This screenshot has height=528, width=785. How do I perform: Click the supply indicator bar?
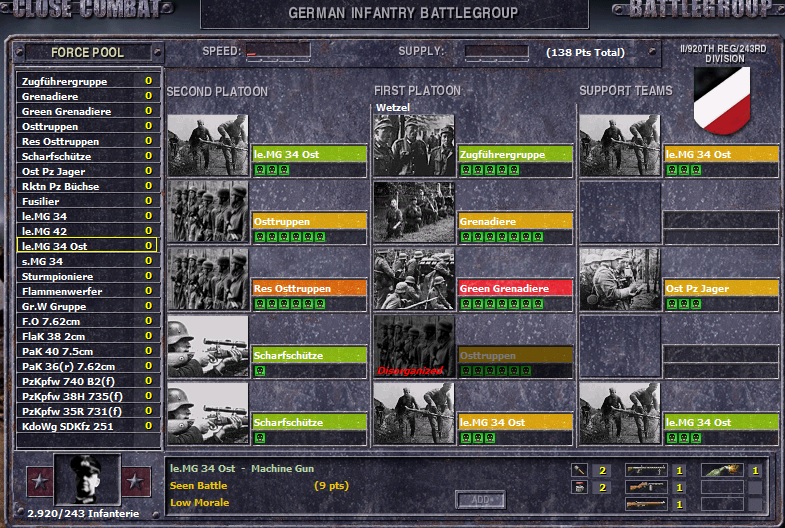pyautogui.click(x=497, y=52)
